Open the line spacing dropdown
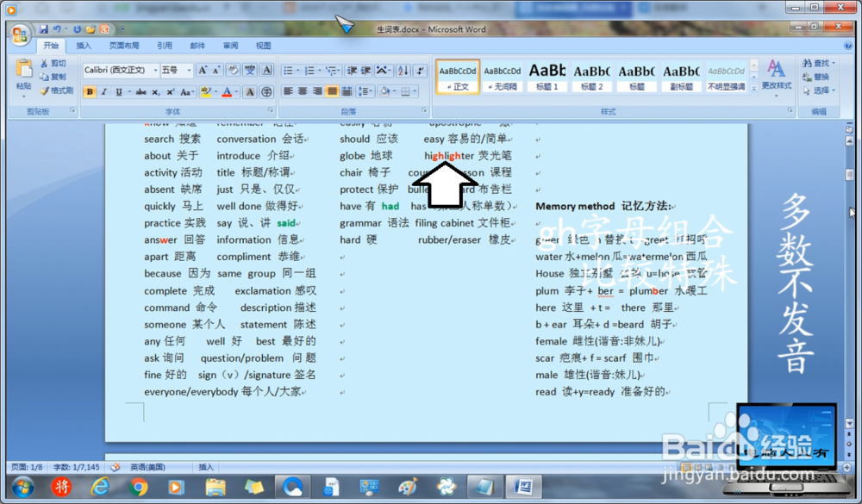 pos(365,91)
